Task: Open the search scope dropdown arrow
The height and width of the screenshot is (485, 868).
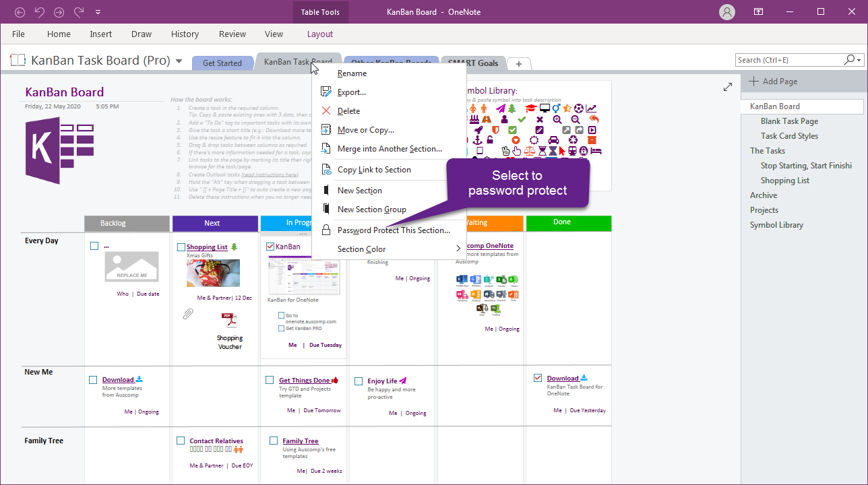Action: click(860, 60)
